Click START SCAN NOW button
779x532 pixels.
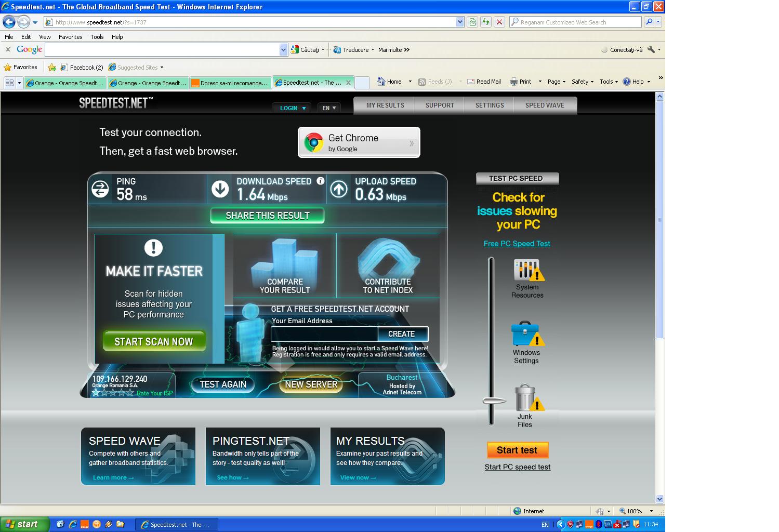pos(154,341)
